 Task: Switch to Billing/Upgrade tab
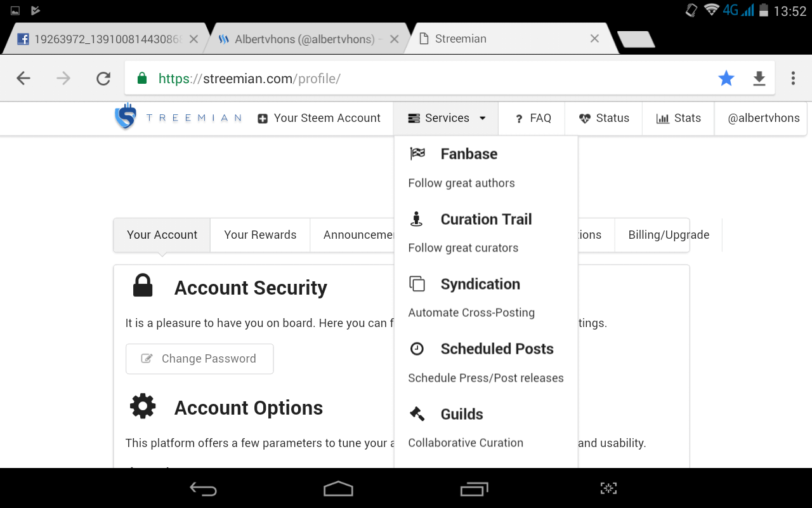pyautogui.click(x=669, y=235)
